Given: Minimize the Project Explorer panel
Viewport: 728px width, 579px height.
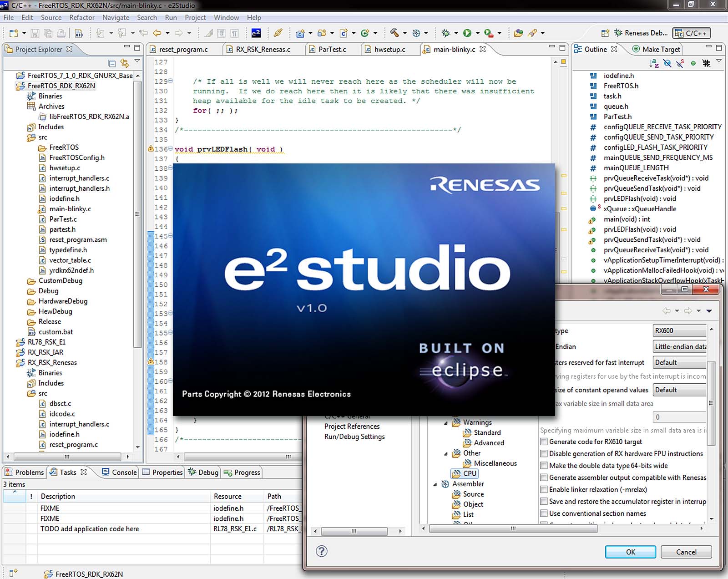Looking at the screenshot, I should [x=127, y=47].
